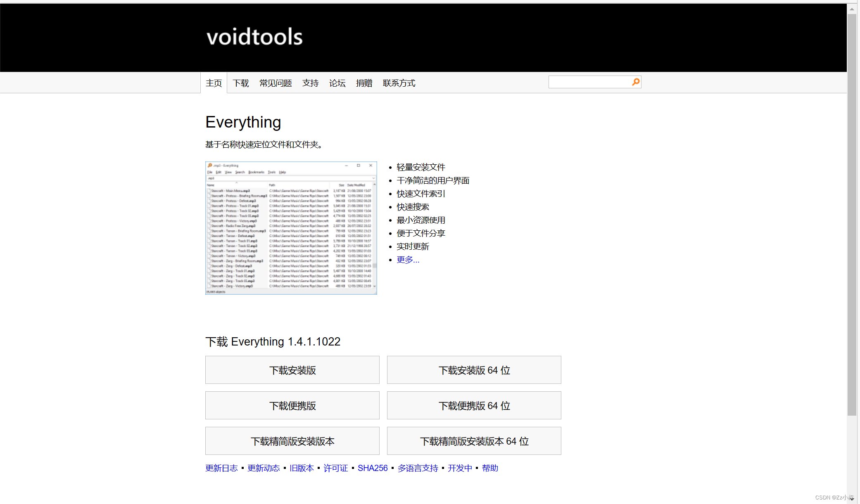Open the 下载 menu item
This screenshot has width=860, height=504.
click(x=241, y=83)
